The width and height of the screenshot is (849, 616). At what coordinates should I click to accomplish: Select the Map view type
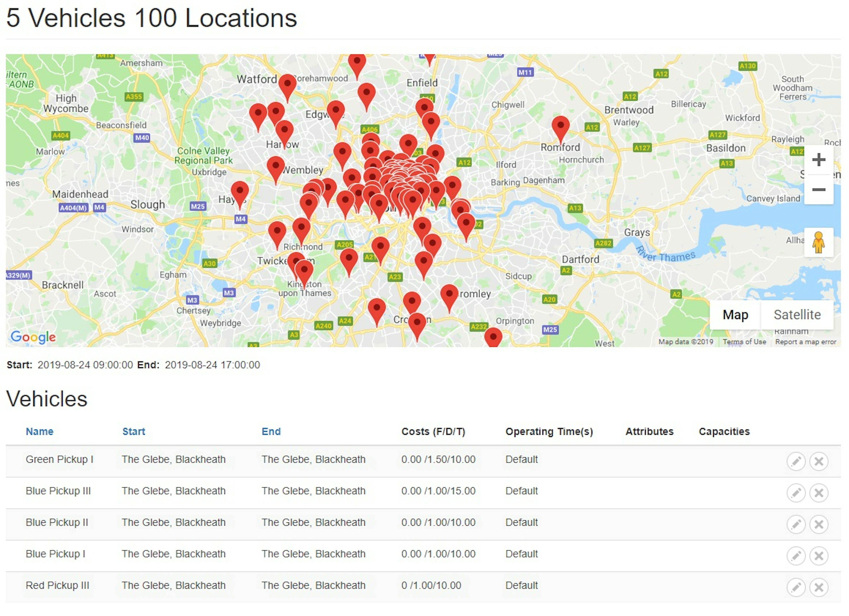735,315
